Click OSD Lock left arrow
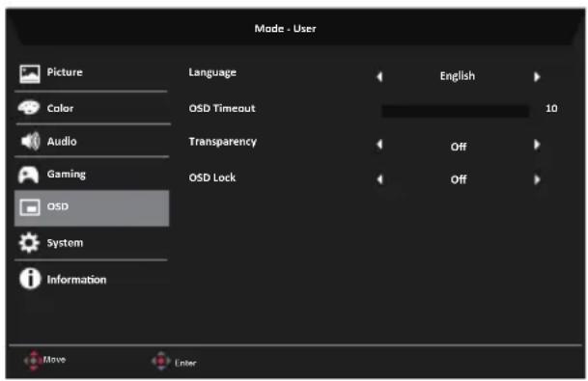The image size is (588, 381). pyautogui.click(x=379, y=179)
